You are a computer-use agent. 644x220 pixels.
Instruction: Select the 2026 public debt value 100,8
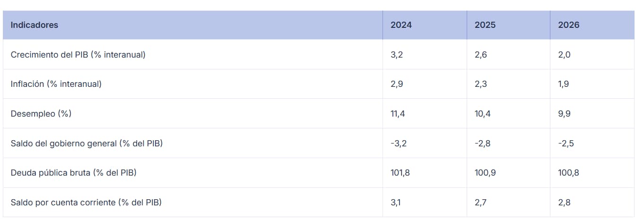click(x=569, y=173)
